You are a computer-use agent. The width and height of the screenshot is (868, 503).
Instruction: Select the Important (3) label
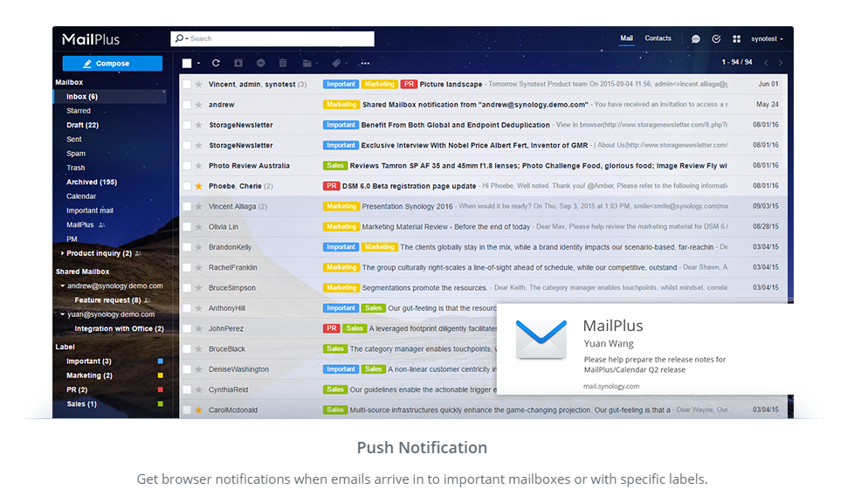click(88, 362)
